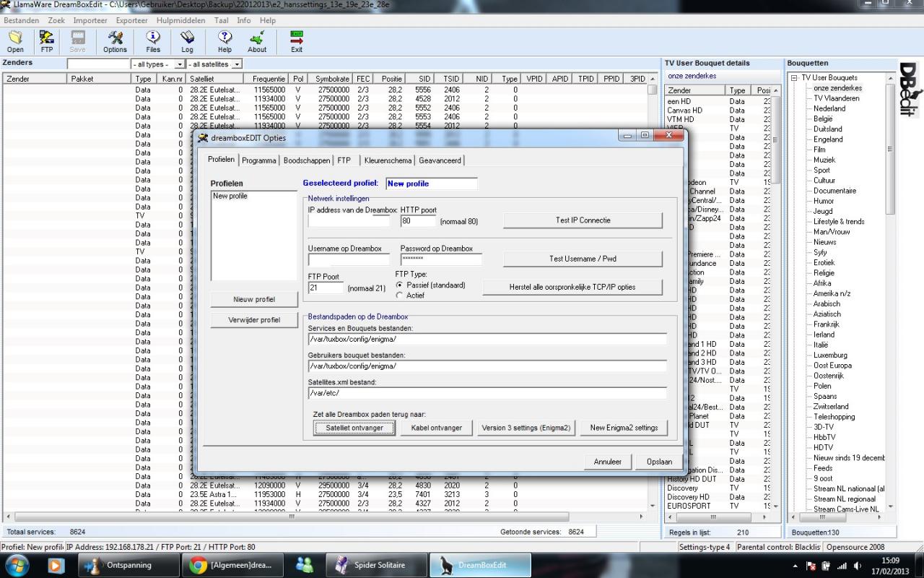Open the Options toolbar icon
The height and width of the screenshot is (578, 924).
(115, 41)
